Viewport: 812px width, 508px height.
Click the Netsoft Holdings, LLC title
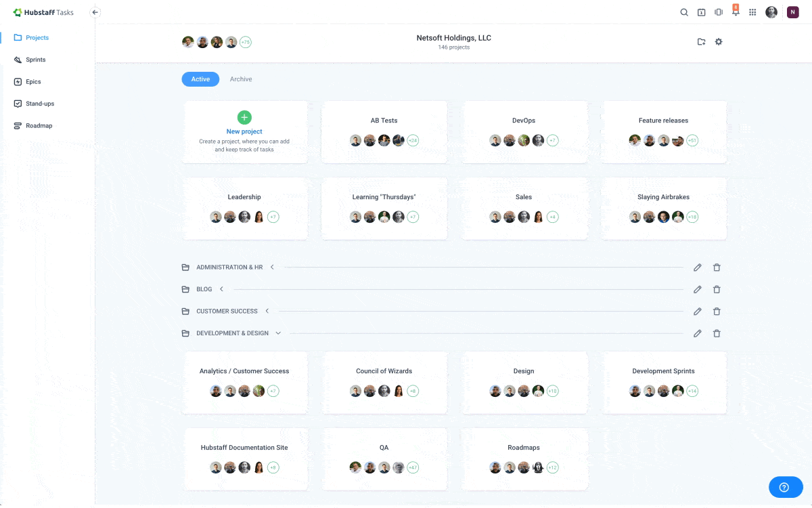point(454,38)
